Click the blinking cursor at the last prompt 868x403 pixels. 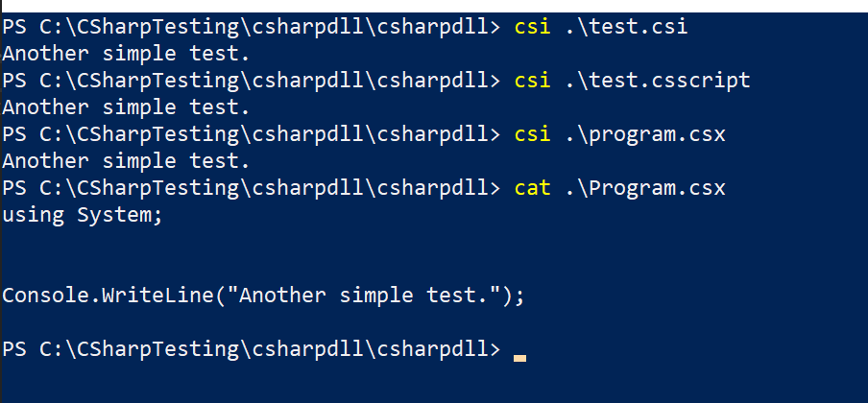point(519,358)
